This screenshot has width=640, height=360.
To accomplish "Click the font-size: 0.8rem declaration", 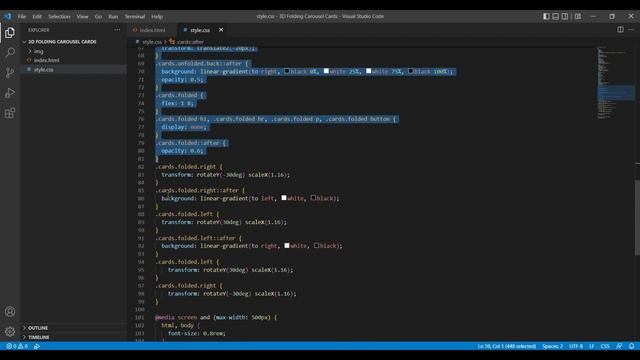I will pos(196,333).
